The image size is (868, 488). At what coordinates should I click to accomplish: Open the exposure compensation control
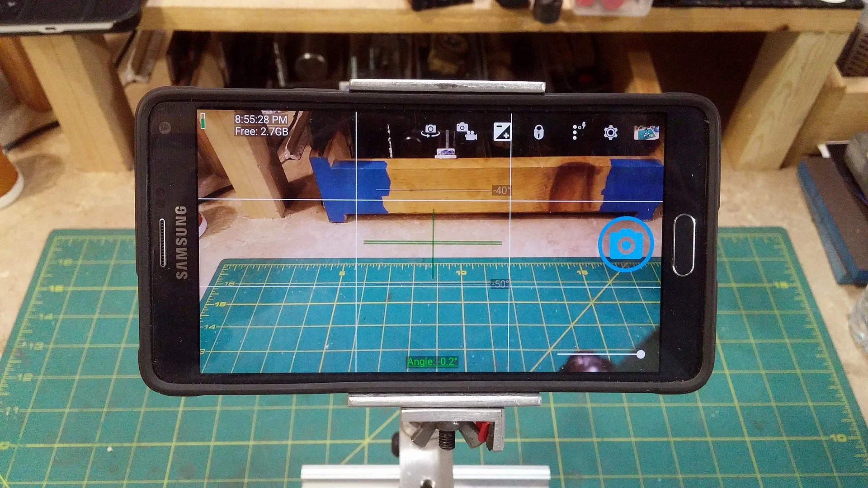click(502, 131)
